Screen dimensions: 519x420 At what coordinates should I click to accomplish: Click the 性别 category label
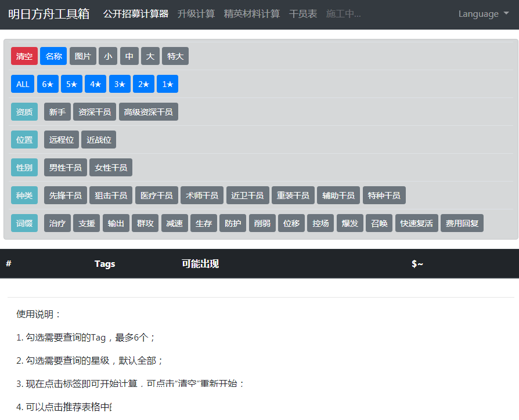[24, 167]
